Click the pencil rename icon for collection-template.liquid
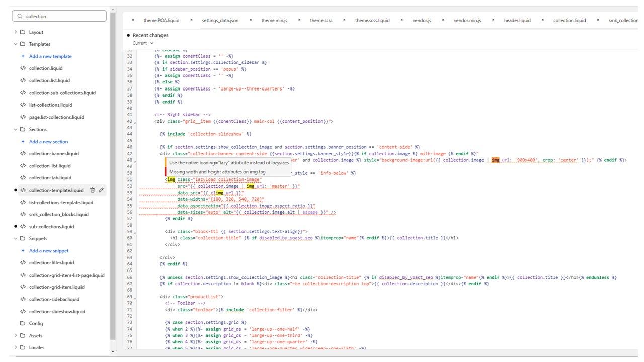 point(101,190)
